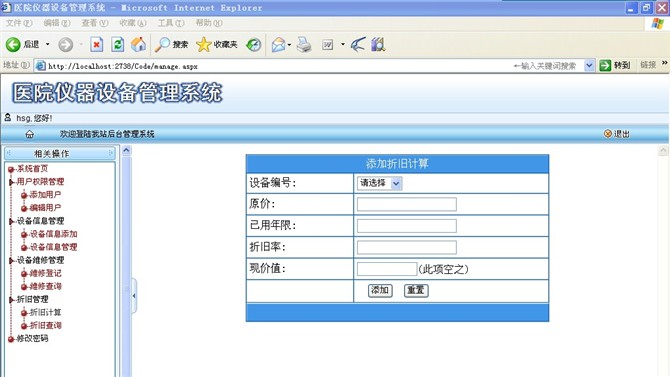
Task: Open the Mail icon dropdown arrow
Action: click(289, 44)
